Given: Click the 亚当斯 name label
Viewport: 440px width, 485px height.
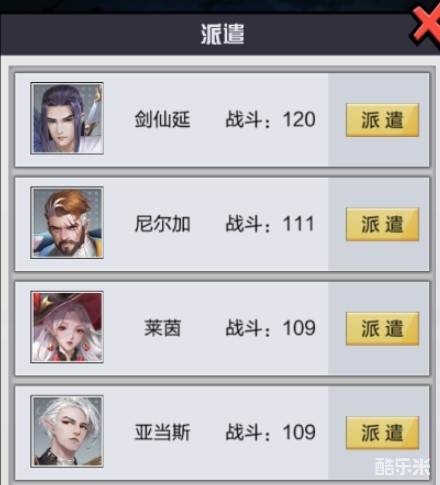Looking at the screenshot, I should (162, 432).
